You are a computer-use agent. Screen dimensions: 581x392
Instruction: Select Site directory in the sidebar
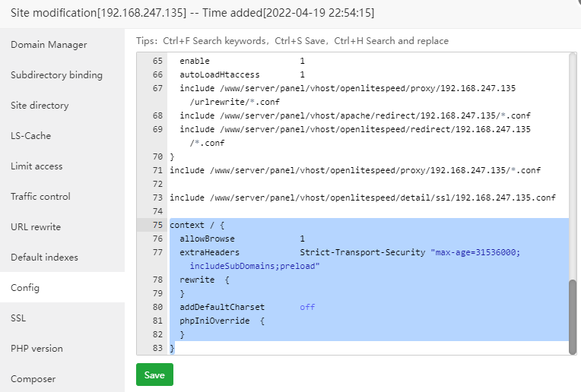point(40,106)
